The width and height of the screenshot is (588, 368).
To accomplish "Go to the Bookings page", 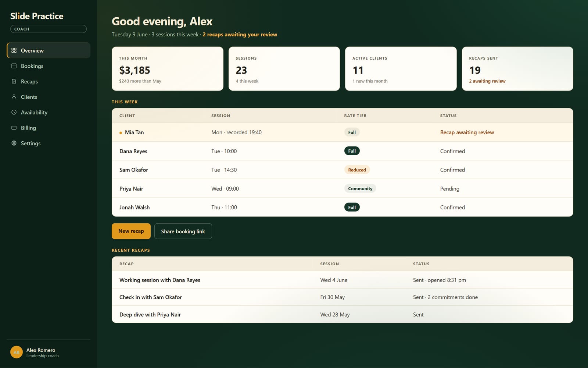I will pyautogui.click(x=49, y=66).
